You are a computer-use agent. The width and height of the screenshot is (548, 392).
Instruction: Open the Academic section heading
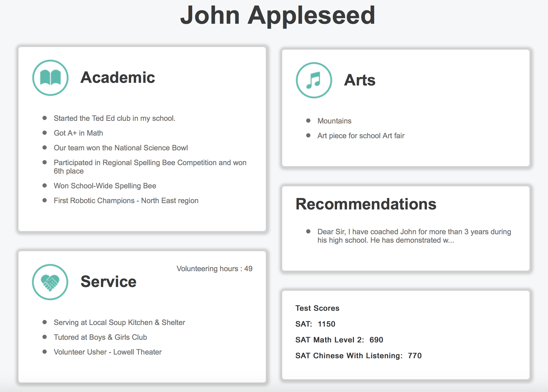118,78
